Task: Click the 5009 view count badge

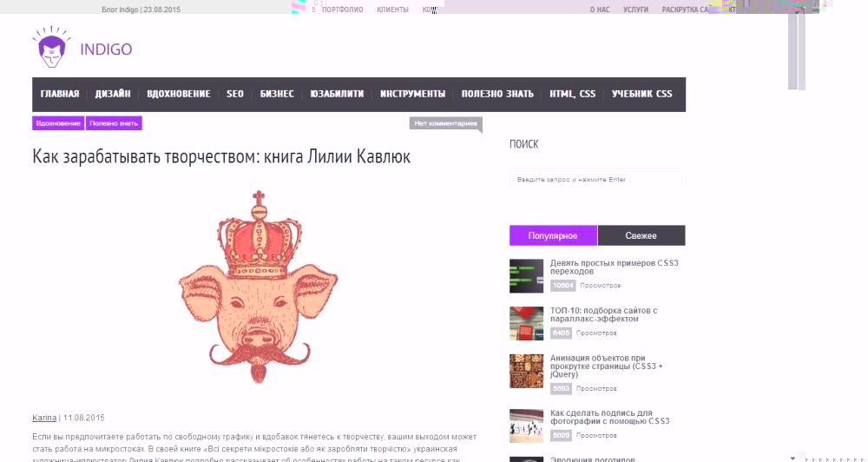Action: pos(561,435)
